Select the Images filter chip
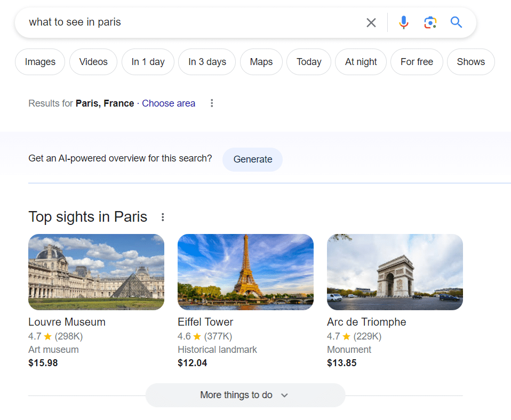Viewport: 511px width, 420px height. coord(40,62)
